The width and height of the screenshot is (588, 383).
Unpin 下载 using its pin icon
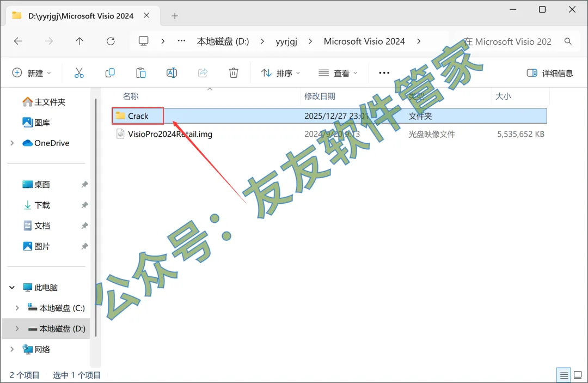click(85, 205)
